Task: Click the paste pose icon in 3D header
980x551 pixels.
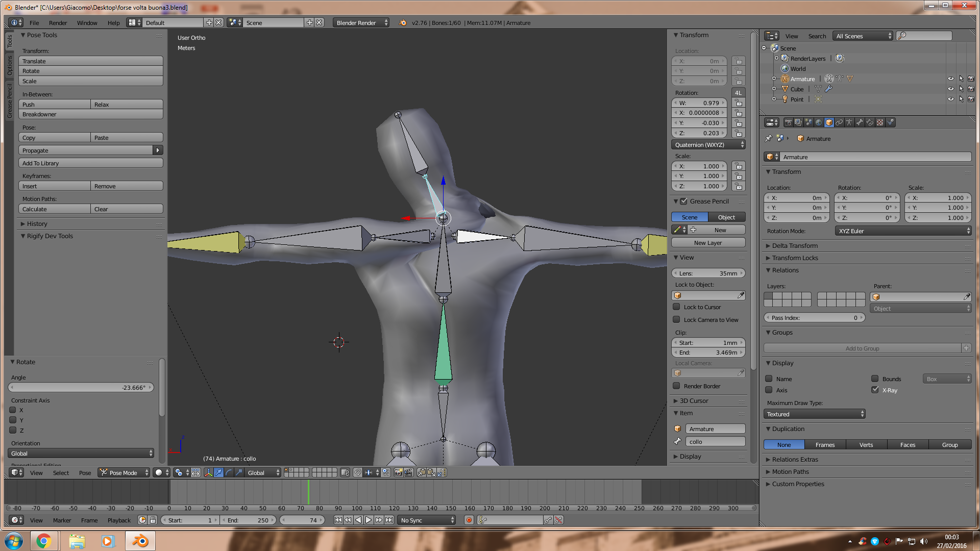Action: click(431, 472)
